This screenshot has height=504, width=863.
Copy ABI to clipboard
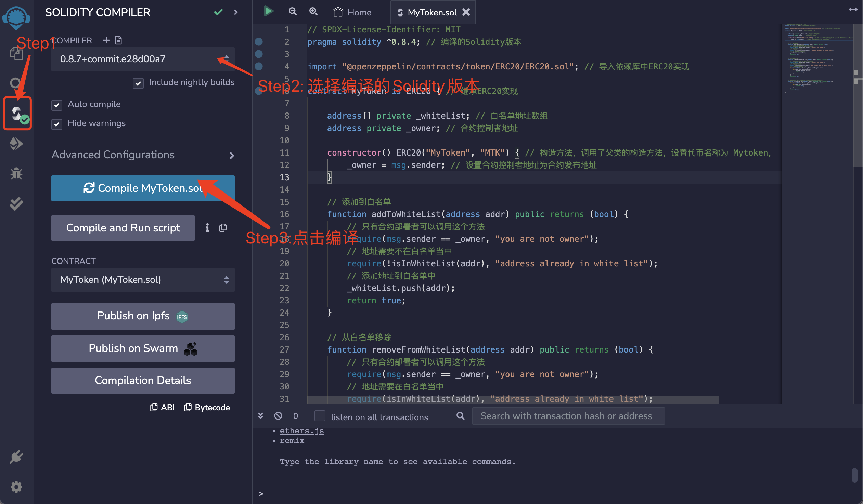click(x=163, y=408)
